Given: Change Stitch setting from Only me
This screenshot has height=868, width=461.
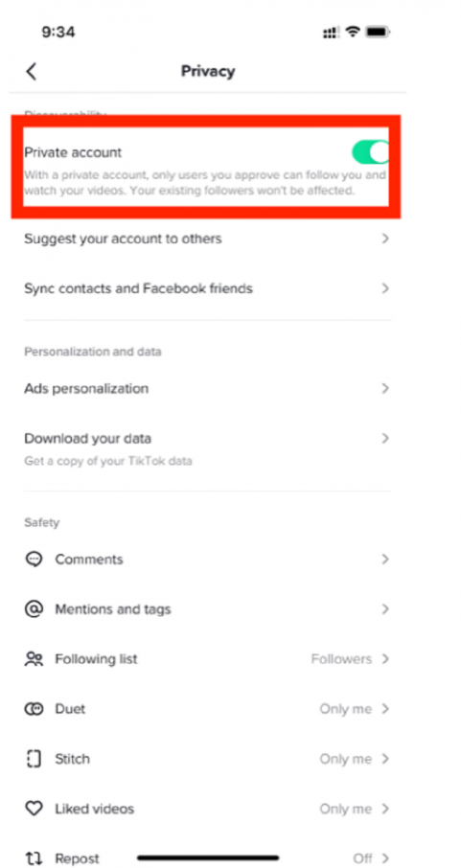Looking at the screenshot, I should [x=355, y=759].
